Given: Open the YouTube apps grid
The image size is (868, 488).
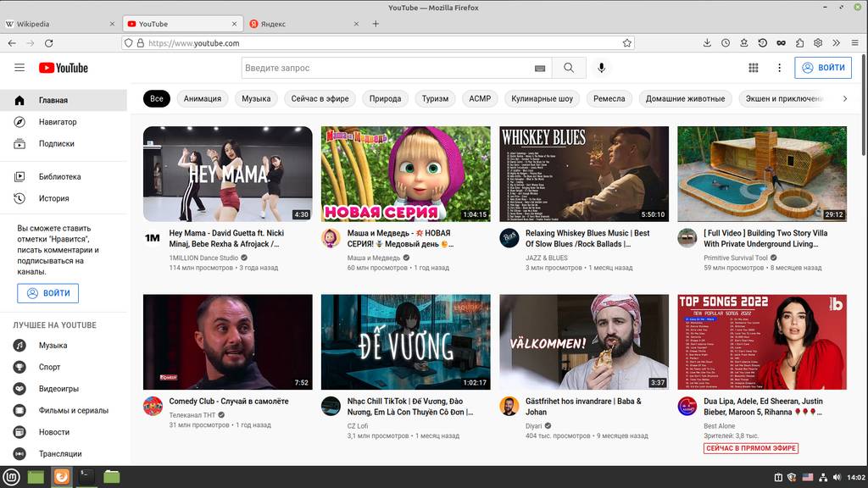Looking at the screenshot, I should (x=754, y=68).
